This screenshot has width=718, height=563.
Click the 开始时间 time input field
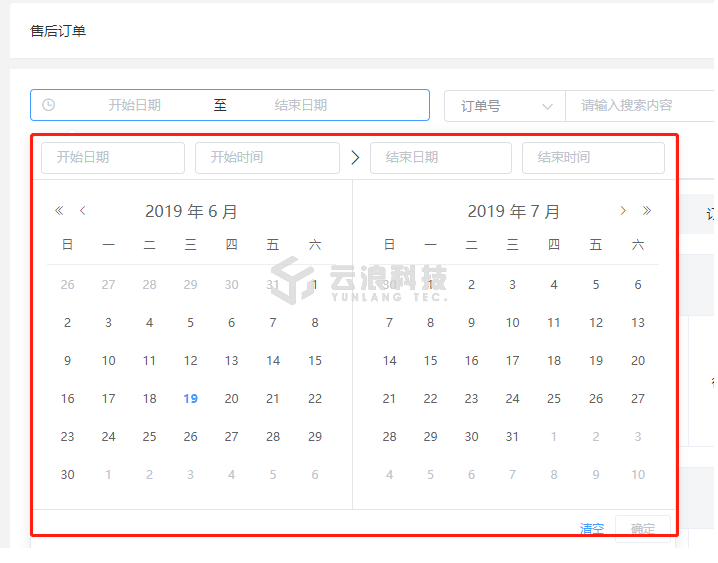coord(267,158)
